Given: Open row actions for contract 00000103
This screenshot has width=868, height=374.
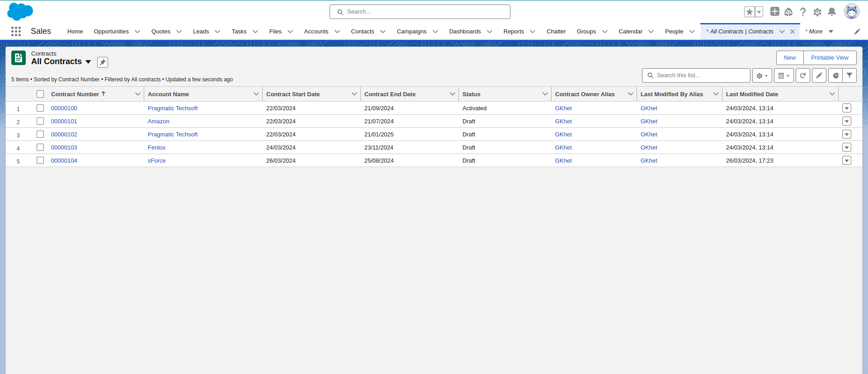Looking at the screenshot, I should coord(847,147).
